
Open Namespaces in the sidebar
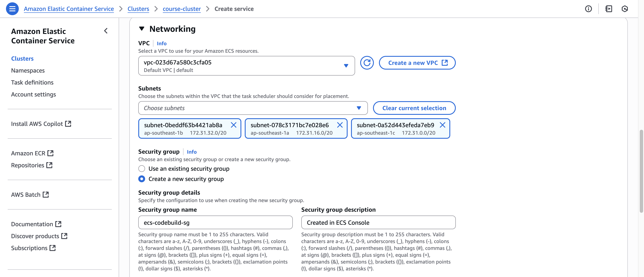28,70
